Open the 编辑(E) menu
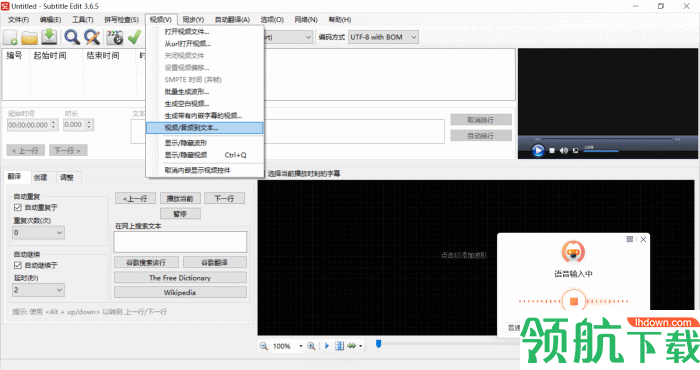Image resolution: width=700 pixels, height=370 pixels. (50, 20)
